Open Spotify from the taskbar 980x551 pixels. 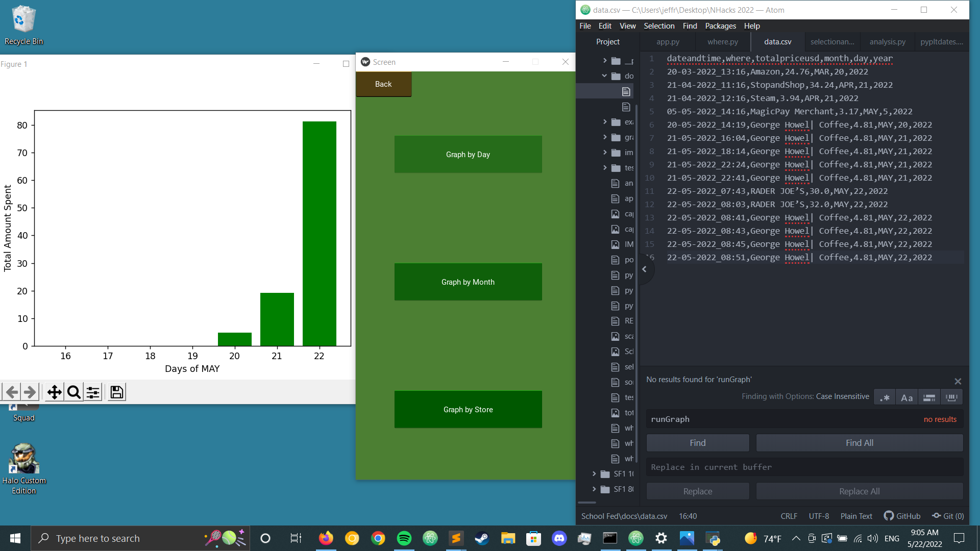404,538
